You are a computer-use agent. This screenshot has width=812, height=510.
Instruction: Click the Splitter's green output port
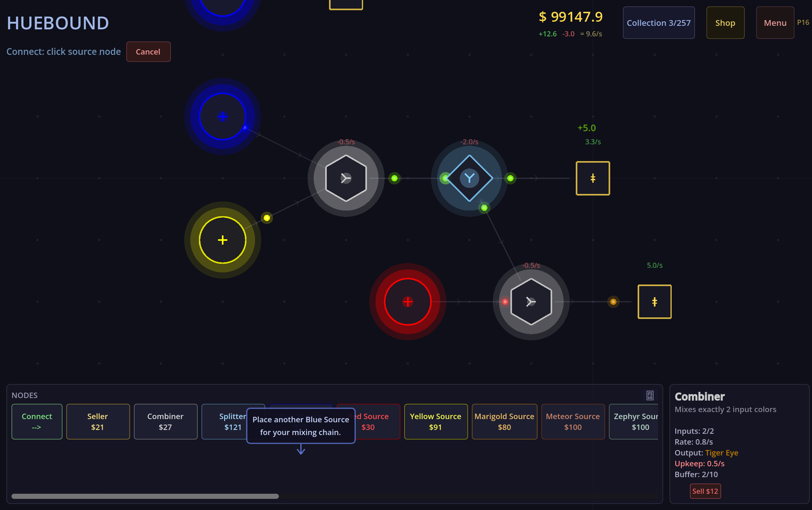tap(511, 178)
